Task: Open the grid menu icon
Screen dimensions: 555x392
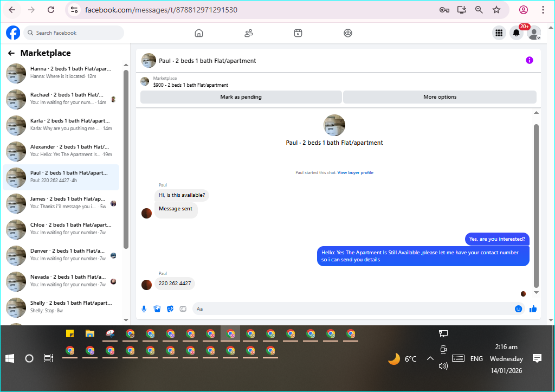Action: pyautogui.click(x=499, y=33)
